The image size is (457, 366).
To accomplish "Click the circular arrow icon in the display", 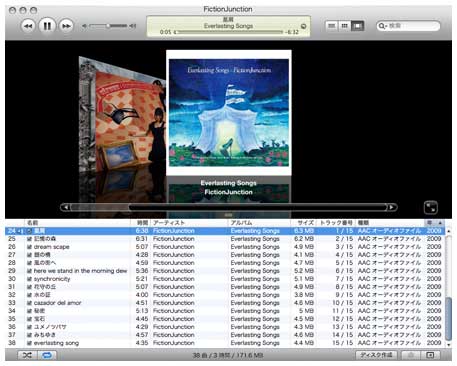I will coord(303,26).
